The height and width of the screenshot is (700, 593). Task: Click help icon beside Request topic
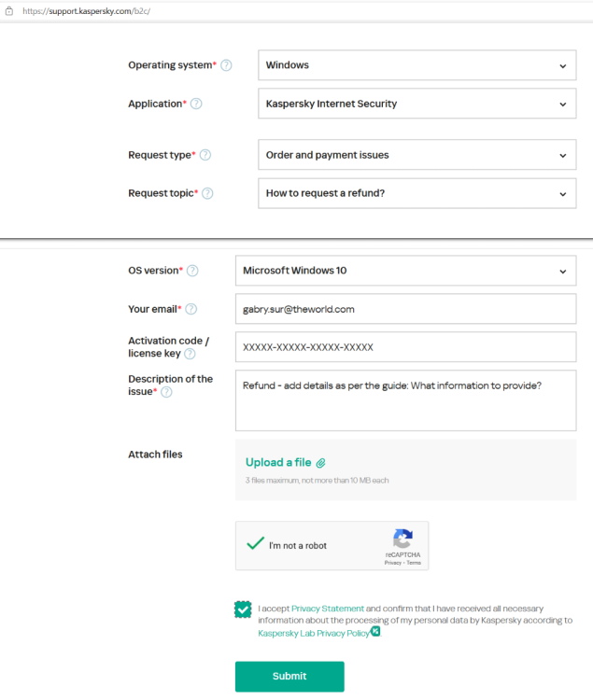(207, 194)
